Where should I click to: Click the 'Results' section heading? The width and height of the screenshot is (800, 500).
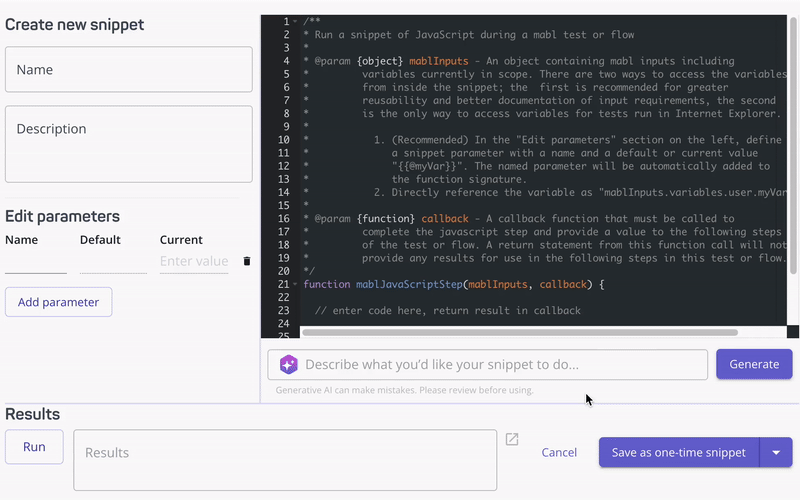(x=33, y=414)
